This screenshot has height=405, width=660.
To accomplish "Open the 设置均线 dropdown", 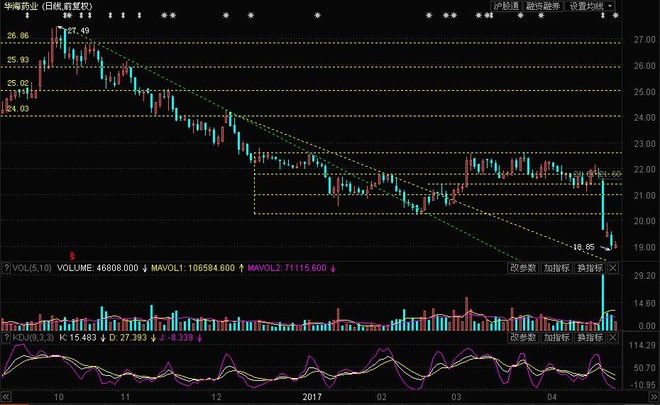I will tap(591, 6).
